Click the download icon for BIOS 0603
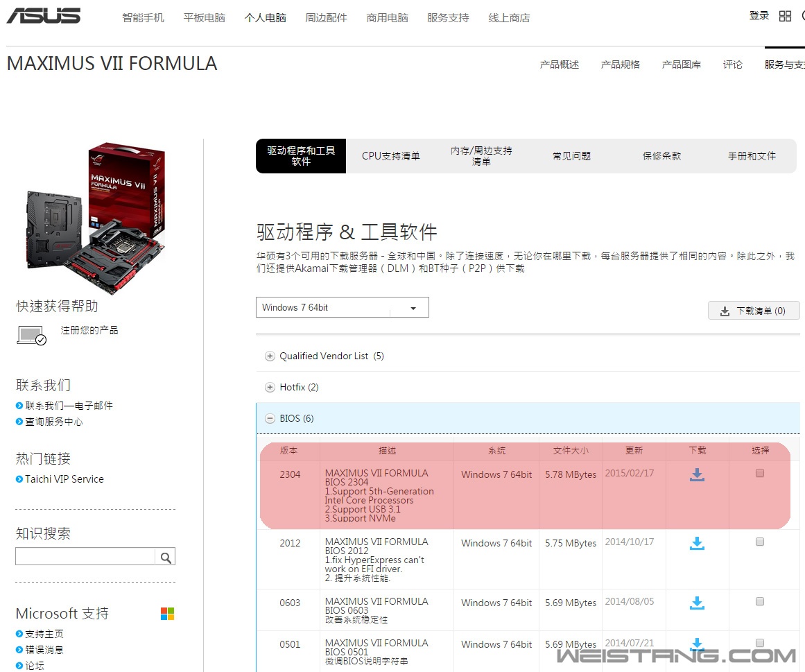 (697, 603)
